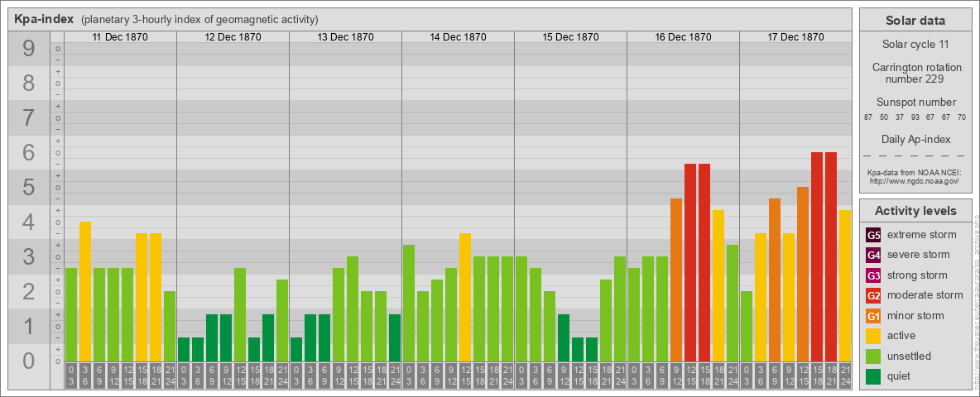Click sunspot value 70
This screenshot has width=980, height=397.
(x=962, y=117)
